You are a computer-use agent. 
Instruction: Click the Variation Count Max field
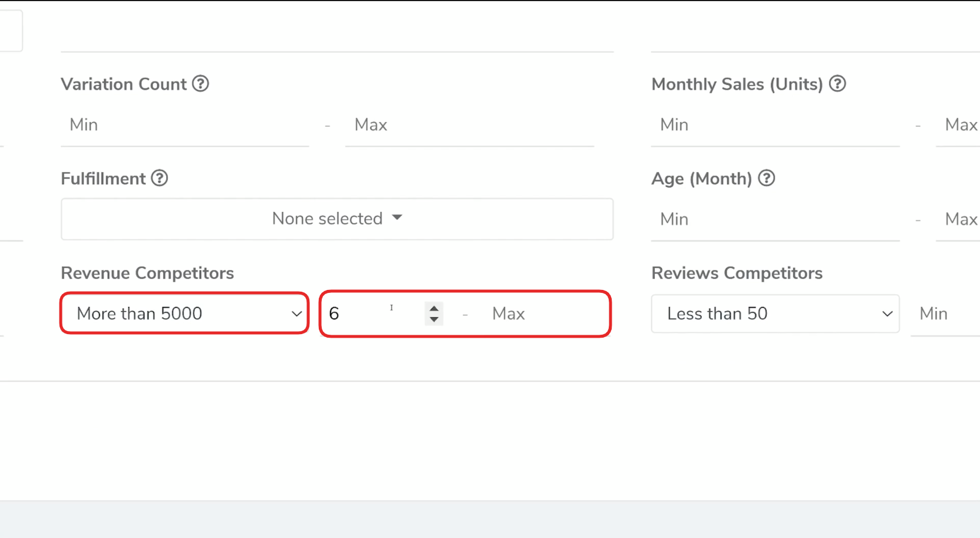(x=469, y=125)
